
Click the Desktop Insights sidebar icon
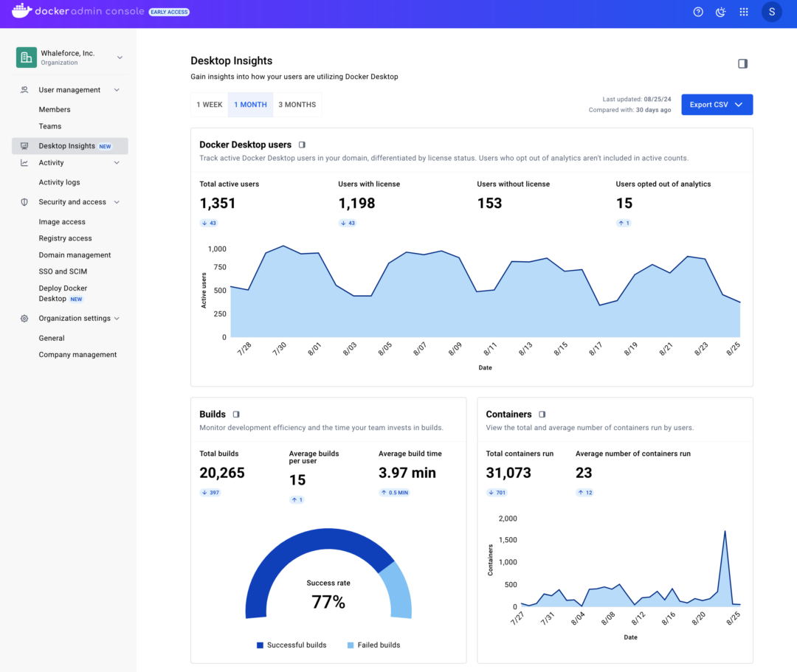[x=23, y=146]
